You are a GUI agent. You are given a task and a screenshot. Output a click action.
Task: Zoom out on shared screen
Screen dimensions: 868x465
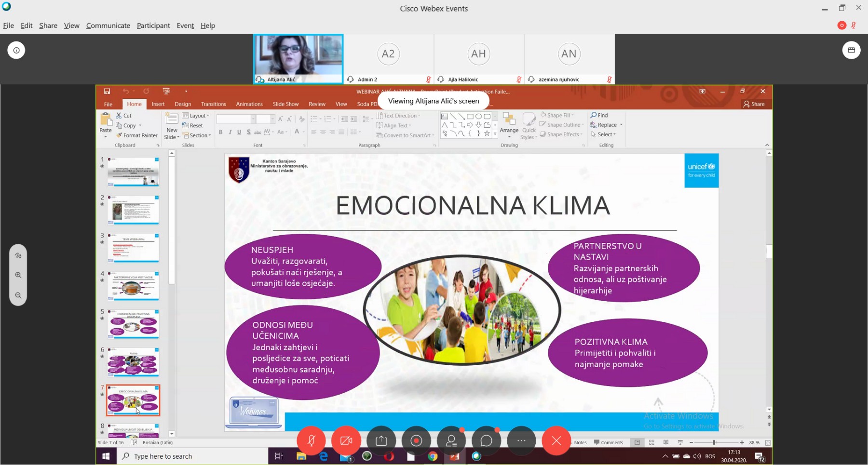point(18,295)
